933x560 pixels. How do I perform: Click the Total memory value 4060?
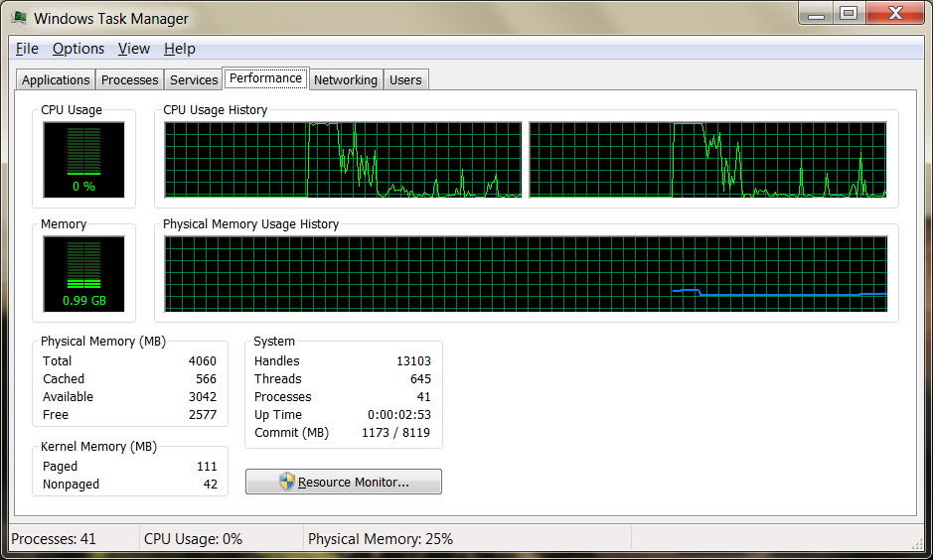pyautogui.click(x=203, y=360)
